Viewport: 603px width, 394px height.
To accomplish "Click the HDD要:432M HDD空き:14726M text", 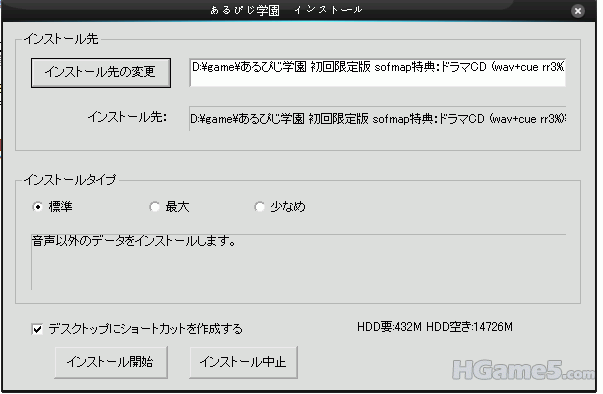I will pyautogui.click(x=435, y=327).
